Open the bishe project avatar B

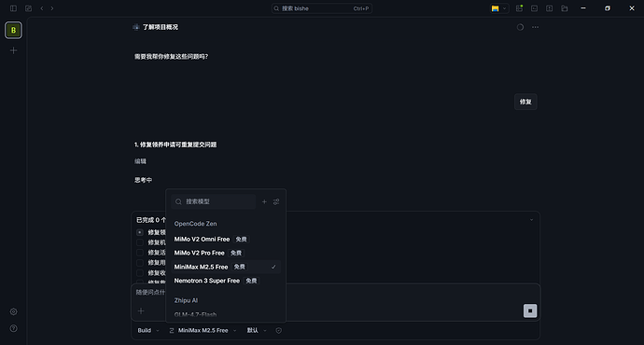(x=13, y=30)
